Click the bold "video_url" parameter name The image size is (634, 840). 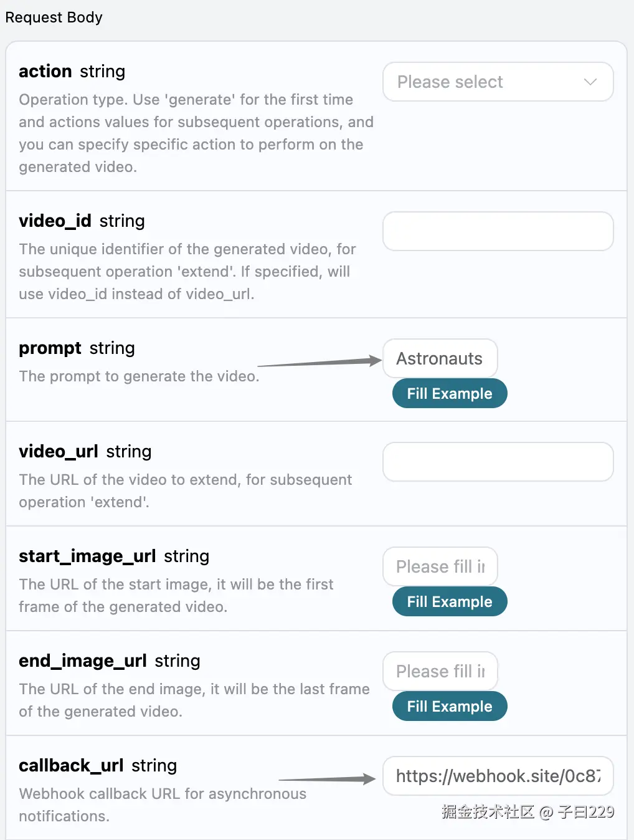(x=59, y=451)
